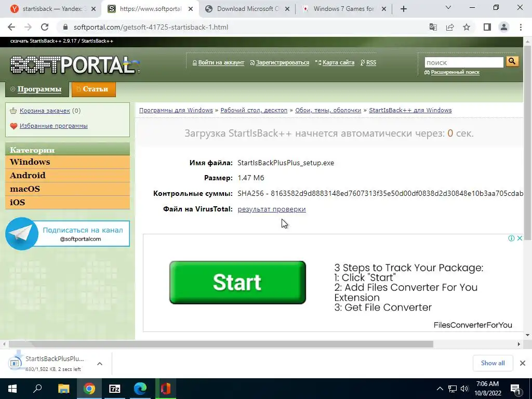This screenshot has height=399, width=532.
Task: Open Microsoft Office from the taskbar
Action: [166, 389]
